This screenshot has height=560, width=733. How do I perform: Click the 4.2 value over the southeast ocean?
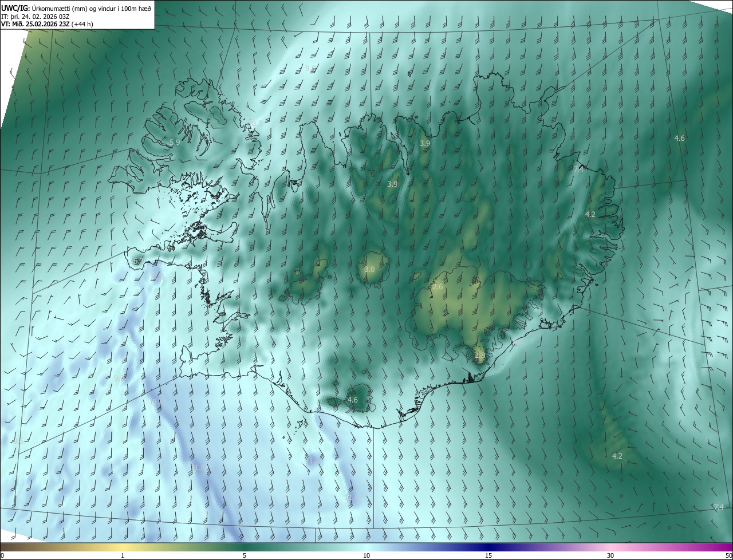(x=617, y=456)
